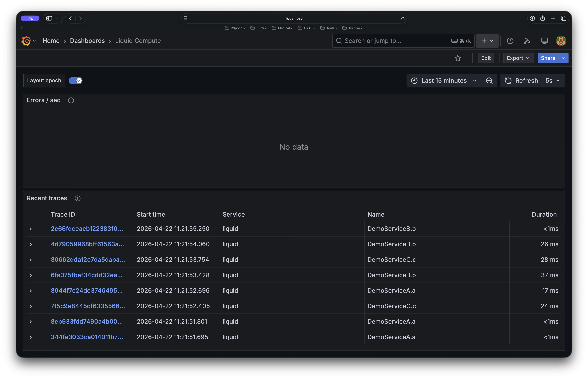Screen dimensions: 588x379
Task: Open the Grafana logo home menu
Action: (x=26, y=41)
